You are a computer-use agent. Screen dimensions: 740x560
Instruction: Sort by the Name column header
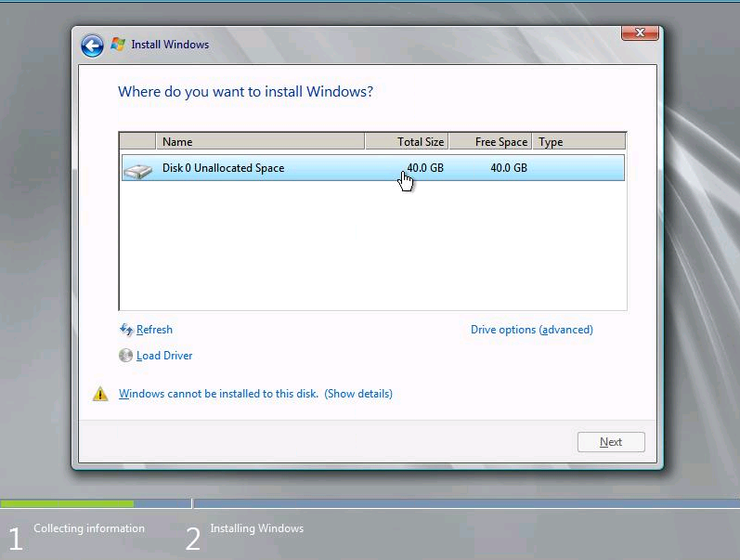[x=260, y=141]
